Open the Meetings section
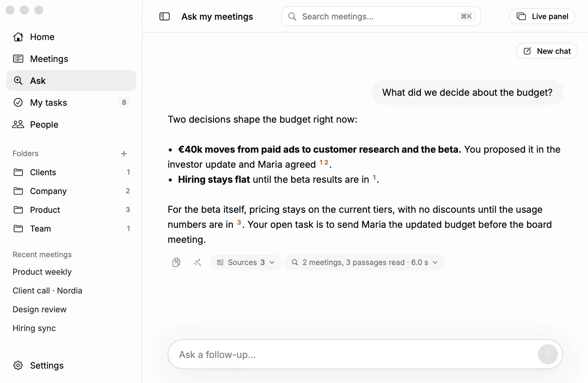Viewport: 588px width, 383px height. pos(71,59)
